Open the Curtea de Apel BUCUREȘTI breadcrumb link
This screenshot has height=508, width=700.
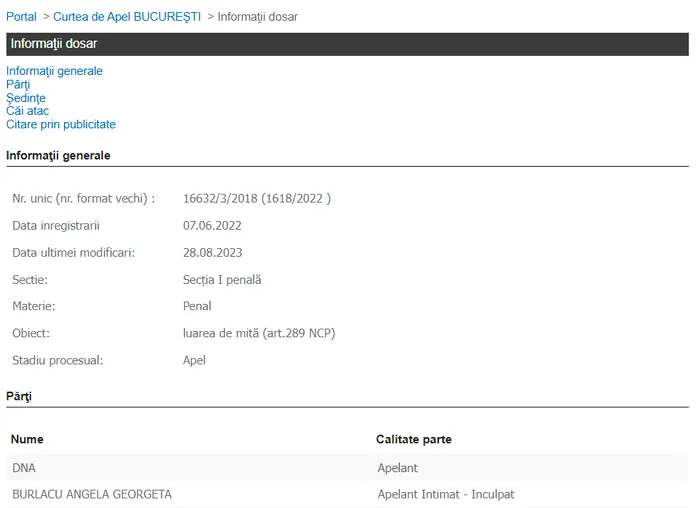pyautogui.click(x=126, y=17)
